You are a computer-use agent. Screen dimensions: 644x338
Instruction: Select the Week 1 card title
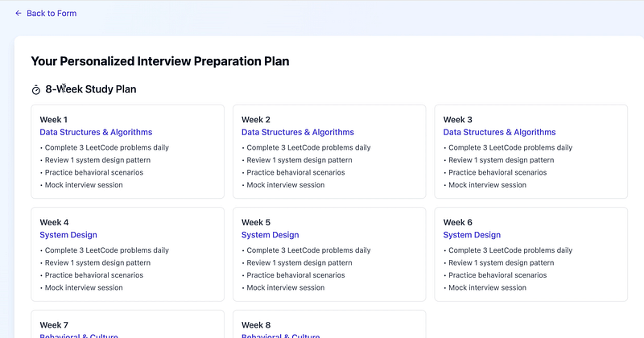[x=54, y=120]
